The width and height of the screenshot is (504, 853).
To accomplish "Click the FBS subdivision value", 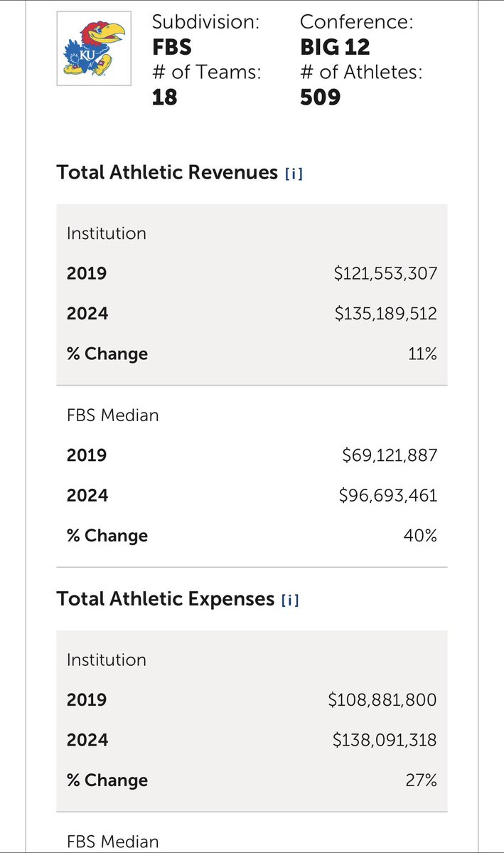I will (x=173, y=47).
